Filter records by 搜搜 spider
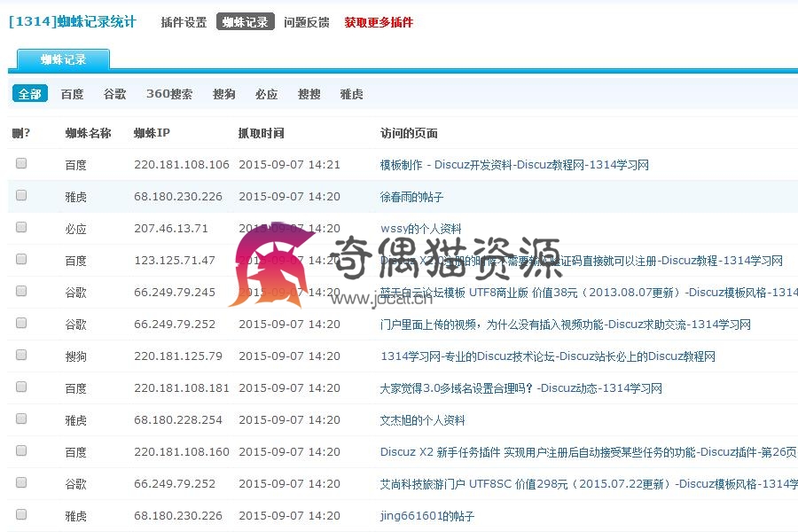Image resolution: width=798 pixels, height=532 pixels. [309, 94]
